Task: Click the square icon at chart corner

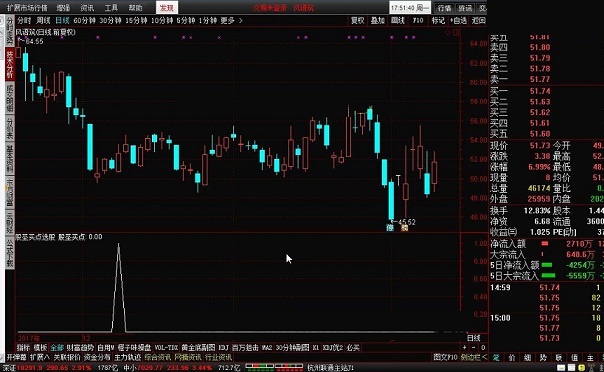Action: click(x=456, y=33)
